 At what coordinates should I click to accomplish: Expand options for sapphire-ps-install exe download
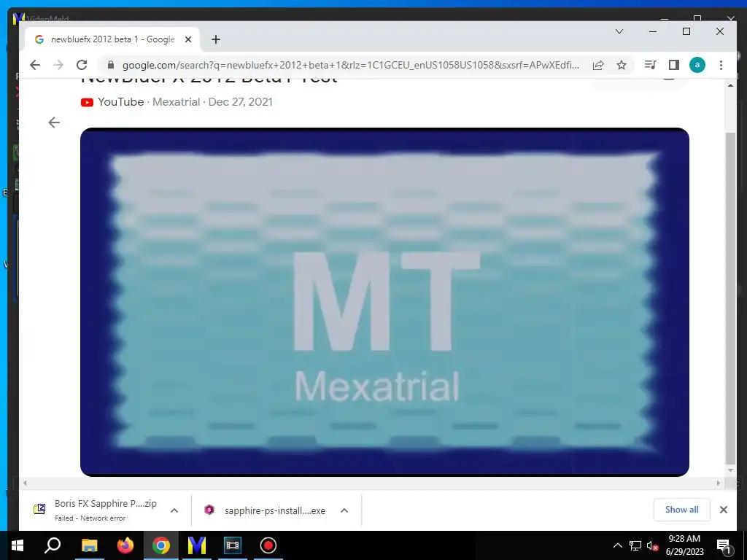click(x=344, y=510)
